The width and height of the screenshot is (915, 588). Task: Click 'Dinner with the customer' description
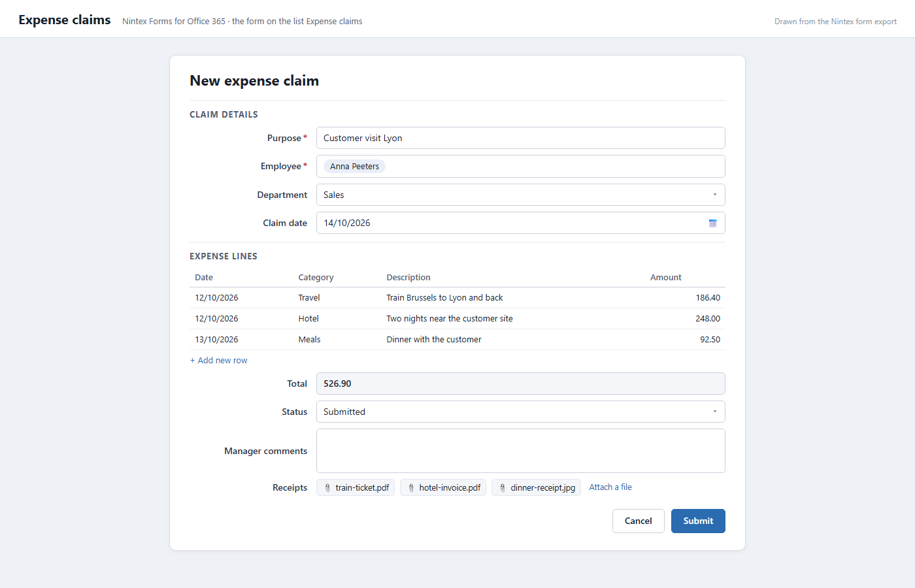coord(434,340)
